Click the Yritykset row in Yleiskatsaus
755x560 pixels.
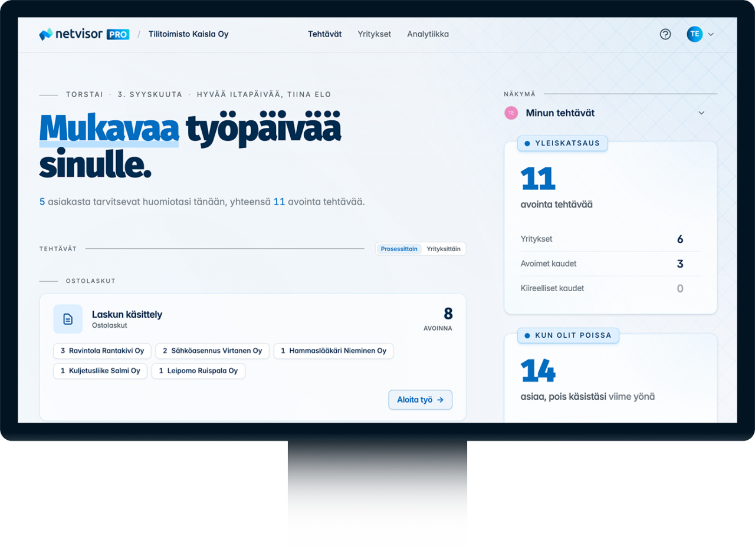click(x=610, y=239)
